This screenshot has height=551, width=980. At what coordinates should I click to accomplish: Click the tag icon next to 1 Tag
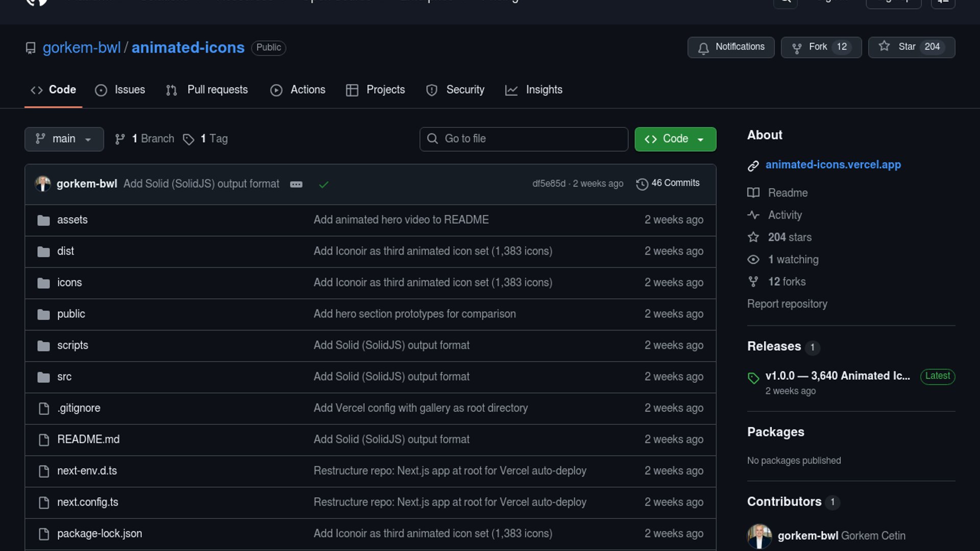click(x=188, y=139)
